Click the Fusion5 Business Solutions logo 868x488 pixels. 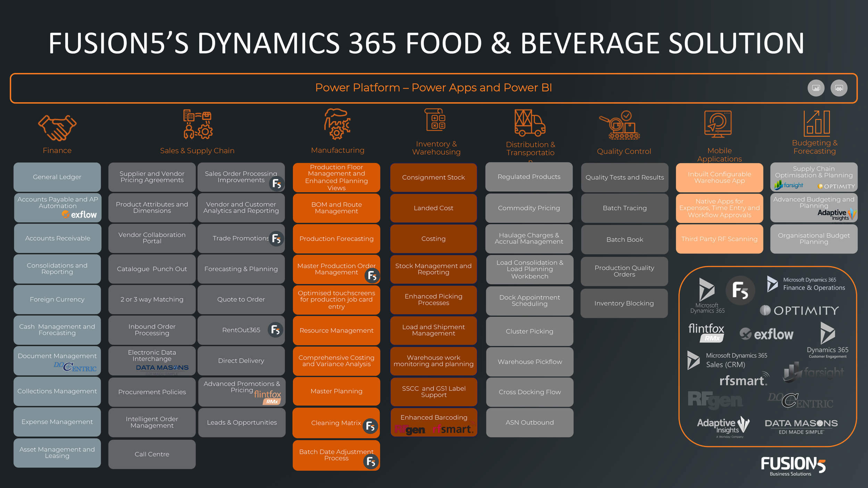point(793,465)
